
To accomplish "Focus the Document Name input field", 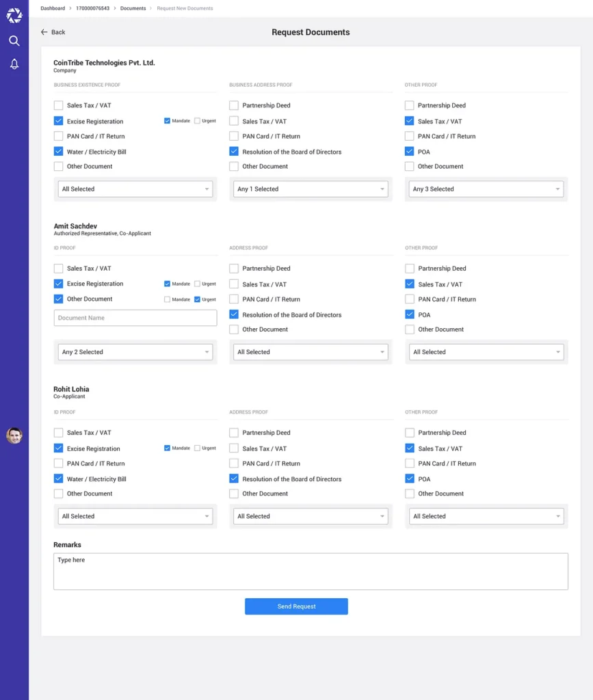I will pyautogui.click(x=135, y=318).
